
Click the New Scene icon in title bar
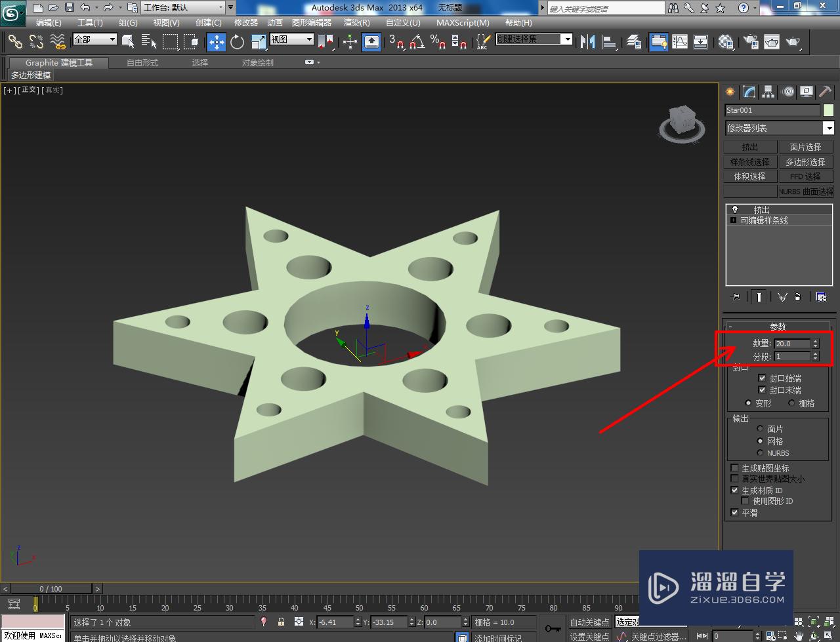pos(38,8)
